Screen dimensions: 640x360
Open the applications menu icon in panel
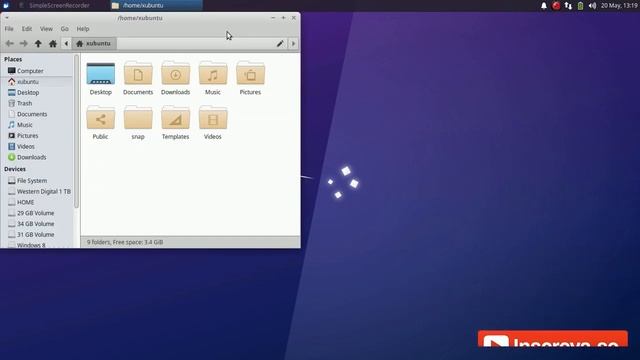(6, 5)
